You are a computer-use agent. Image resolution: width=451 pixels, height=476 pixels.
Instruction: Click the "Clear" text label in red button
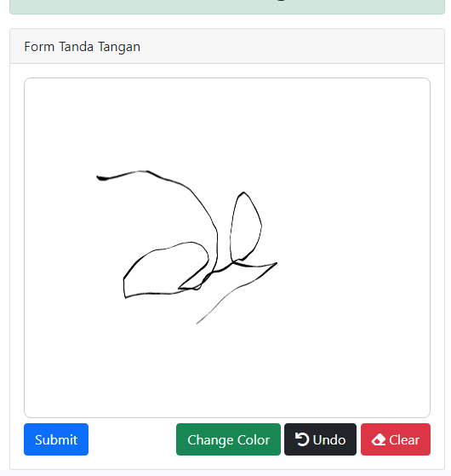coord(404,440)
